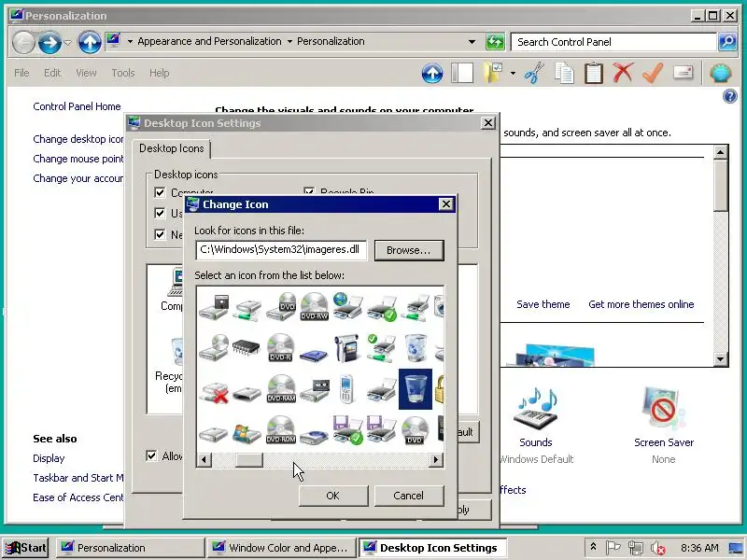Select the DVD-RAM disc icon
Viewport: 747px width, 560px height.
[x=281, y=388]
